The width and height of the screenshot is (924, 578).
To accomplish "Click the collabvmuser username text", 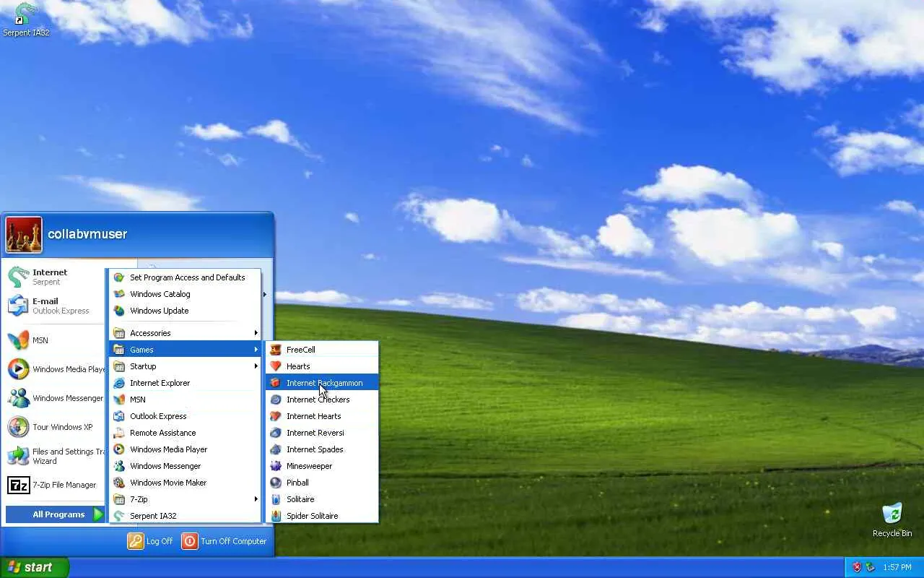I will pos(87,234).
